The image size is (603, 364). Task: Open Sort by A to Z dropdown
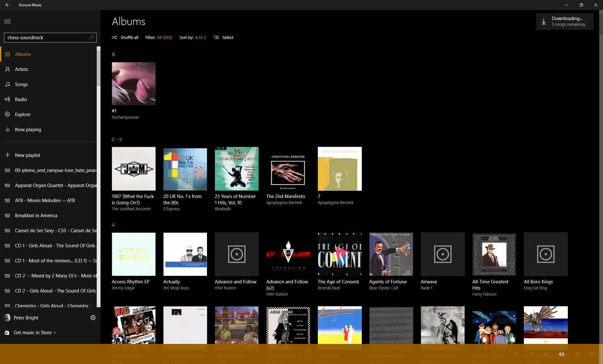[199, 37]
